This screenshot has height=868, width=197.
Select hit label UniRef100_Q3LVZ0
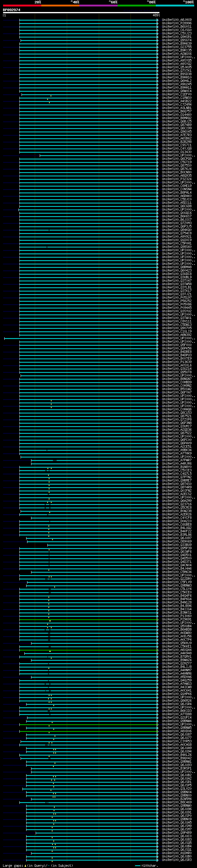[177, 789]
